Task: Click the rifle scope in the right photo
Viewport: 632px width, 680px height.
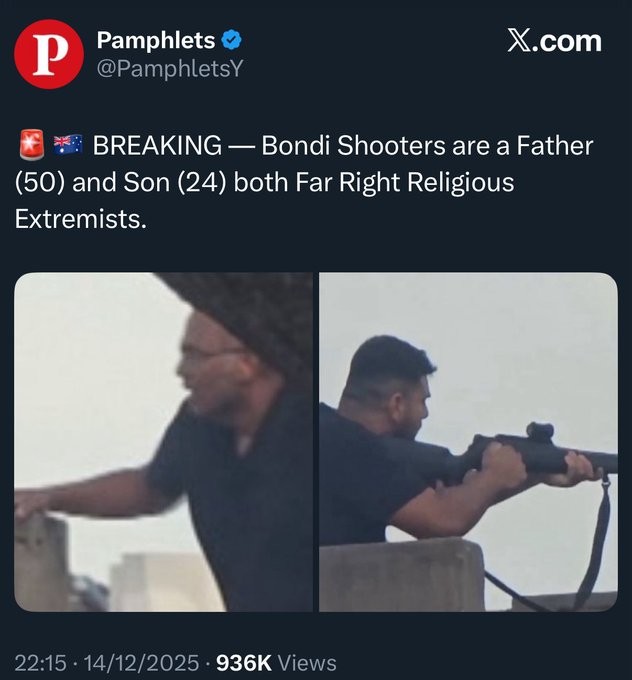Action: [x=539, y=433]
